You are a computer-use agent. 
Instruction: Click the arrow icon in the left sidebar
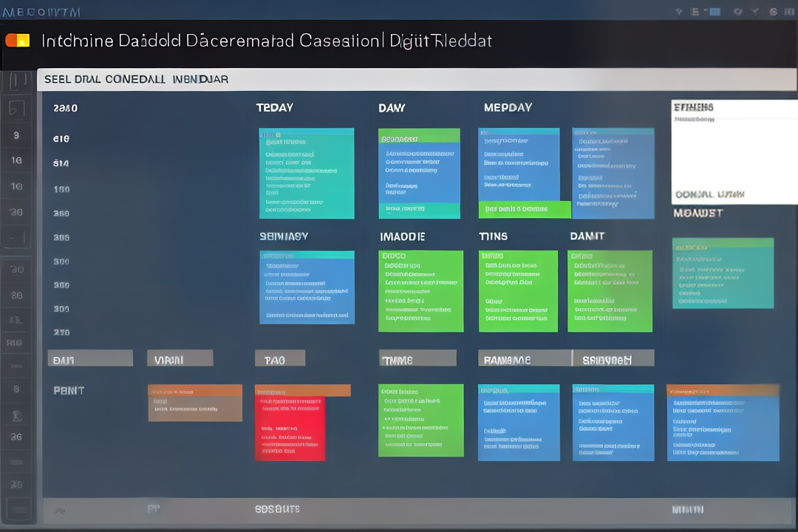[x=18, y=108]
